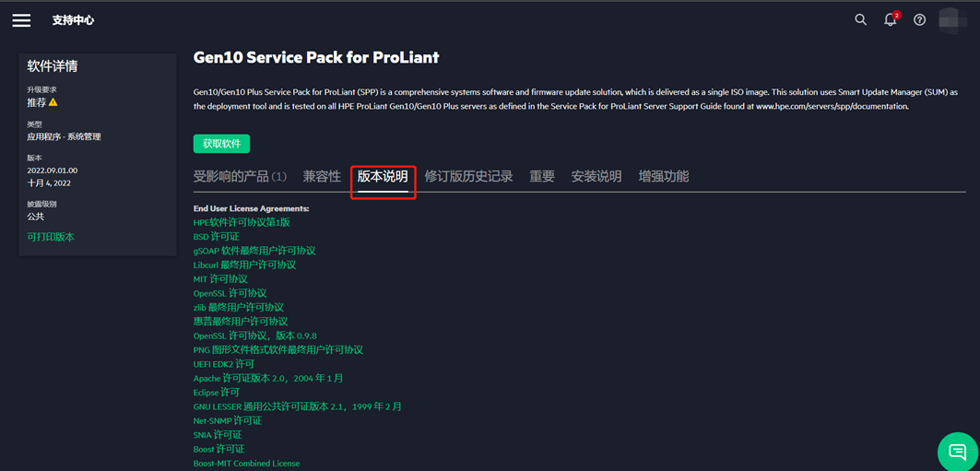Image resolution: width=980 pixels, height=471 pixels.
Task: Click the yellow warning icon beside 推荐
Action: click(53, 102)
